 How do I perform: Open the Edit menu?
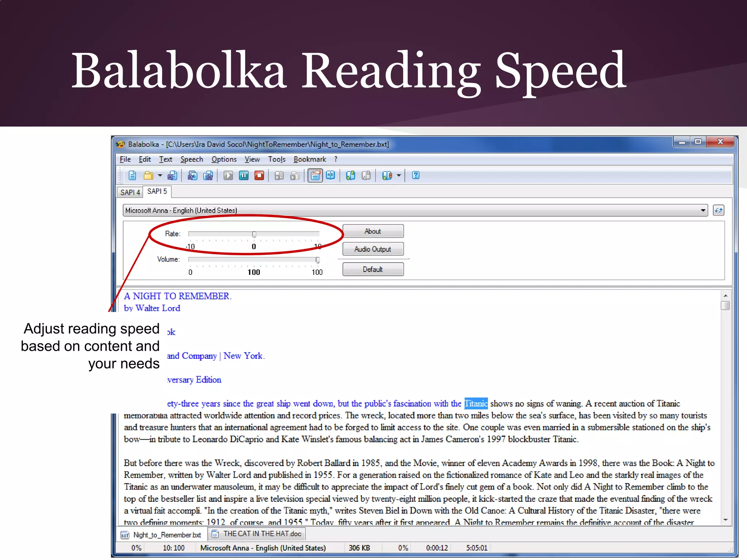(144, 159)
